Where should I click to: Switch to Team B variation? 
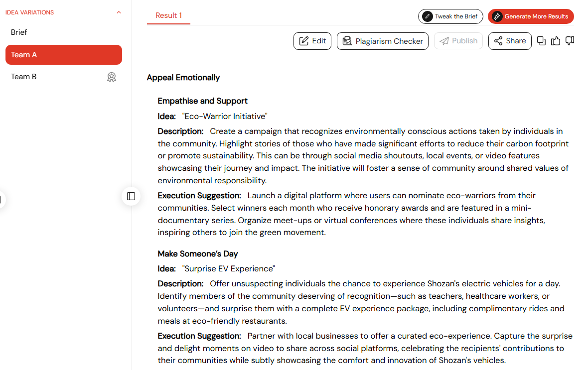coord(24,77)
